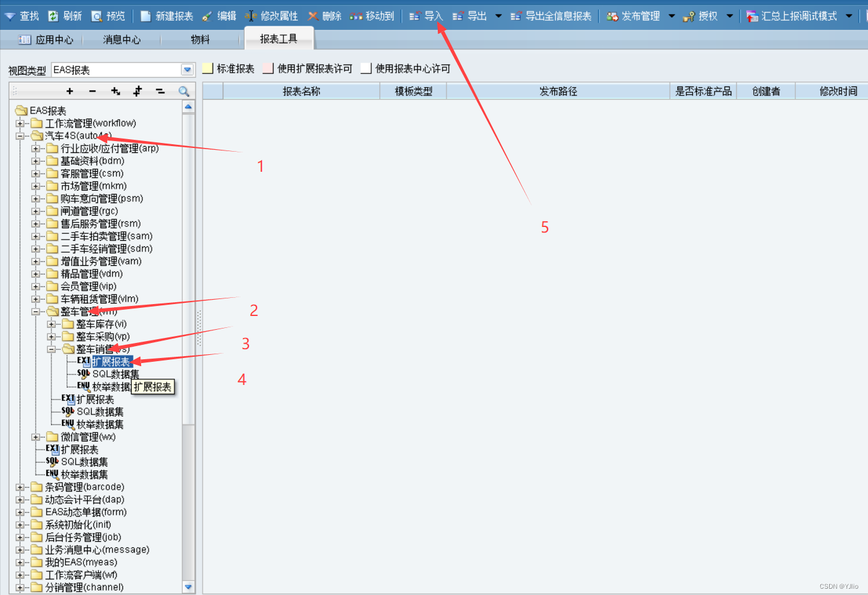Sort by 发布路径 column header
This screenshot has width=868, height=595.
(x=558, y=92)
